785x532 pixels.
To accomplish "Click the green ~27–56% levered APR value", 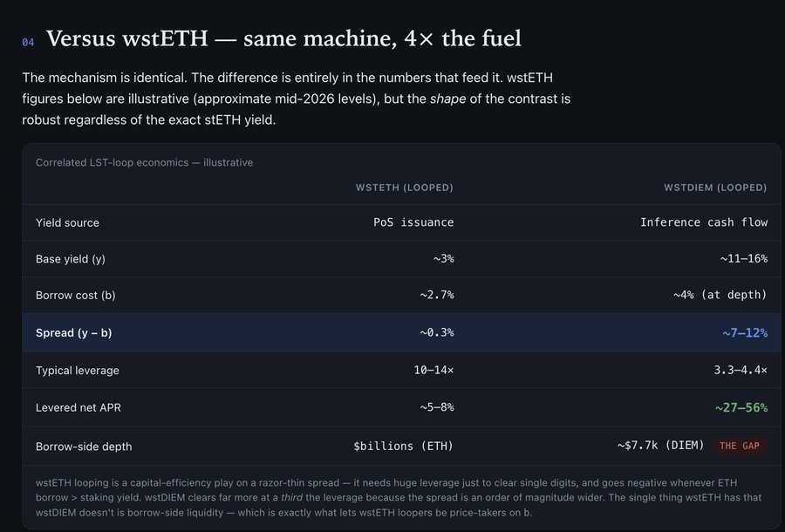I will 741,407.
